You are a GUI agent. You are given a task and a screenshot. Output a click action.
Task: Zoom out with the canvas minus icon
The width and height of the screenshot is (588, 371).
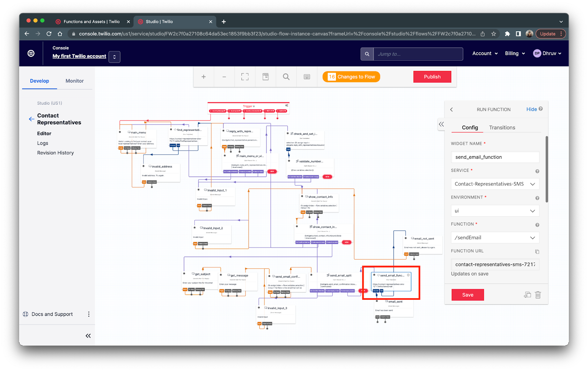point(224,77)
